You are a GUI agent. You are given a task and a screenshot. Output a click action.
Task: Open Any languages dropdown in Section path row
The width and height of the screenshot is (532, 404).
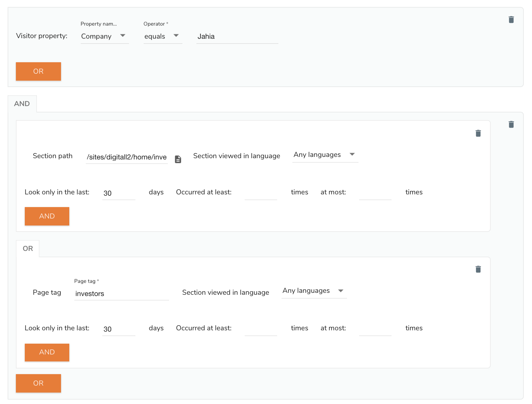tap(325, 155)
